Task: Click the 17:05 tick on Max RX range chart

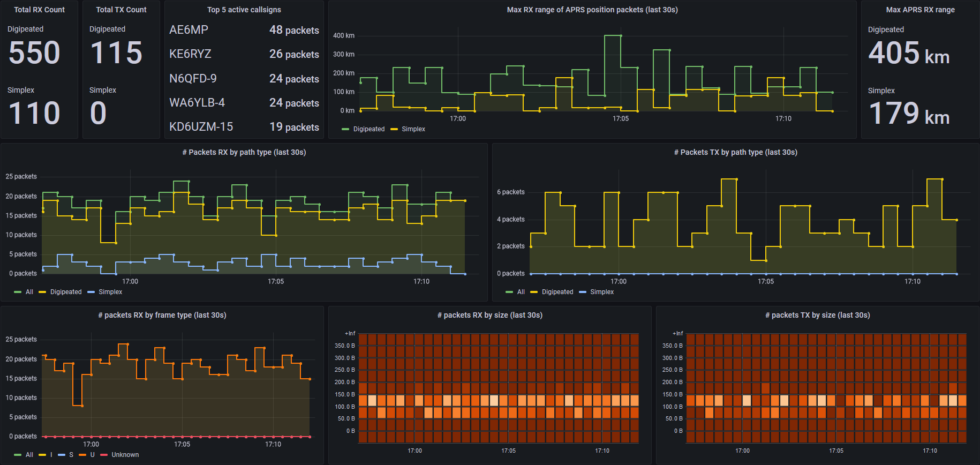Action: coord(621,119)
